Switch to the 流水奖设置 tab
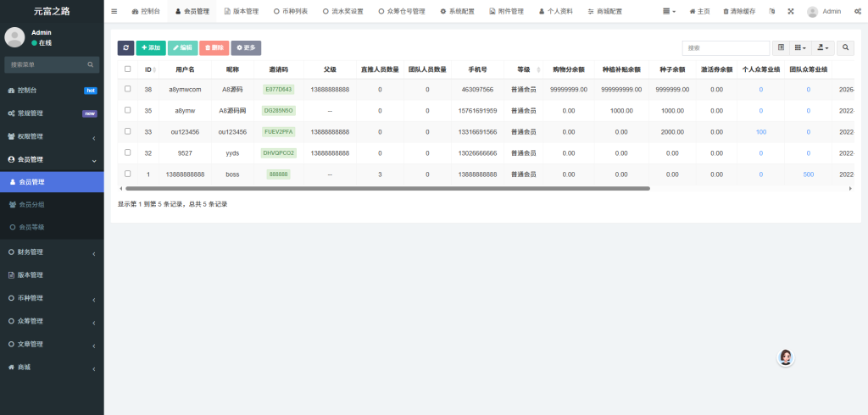 pyautogui.click(x=342, y=11)
